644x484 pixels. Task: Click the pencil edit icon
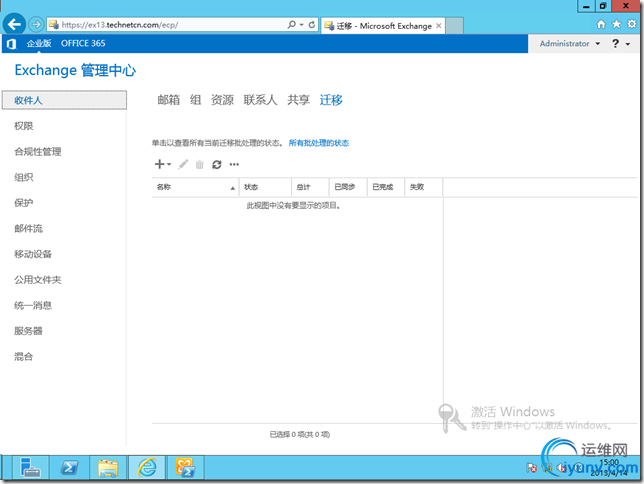183,164
